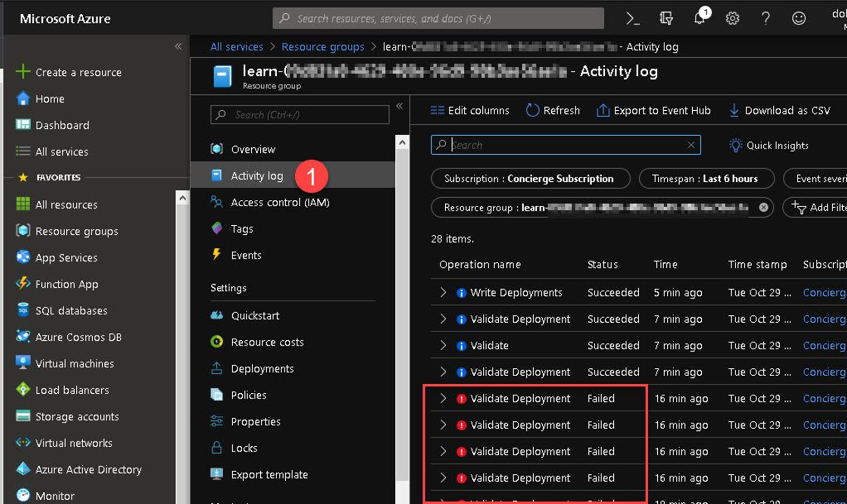The width and height of the screenshot is (847, 504).
Task: Sort by Operation name column
Action: (480, 264)
